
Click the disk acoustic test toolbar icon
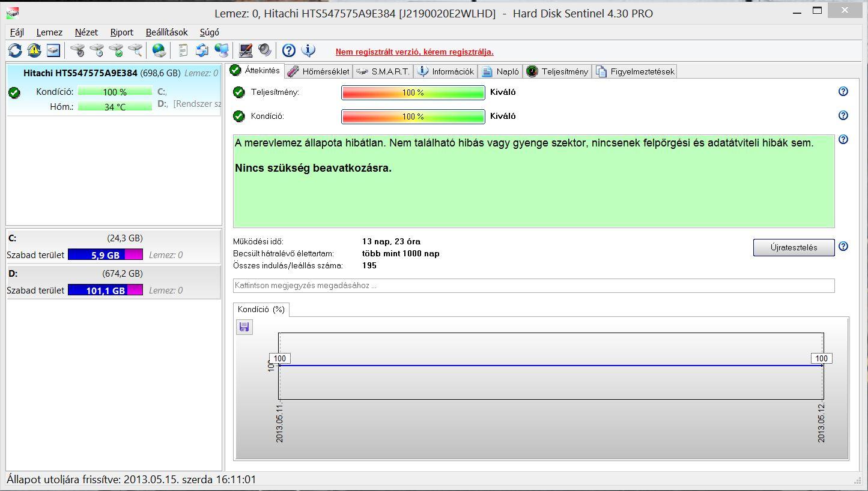coord(77,50)
